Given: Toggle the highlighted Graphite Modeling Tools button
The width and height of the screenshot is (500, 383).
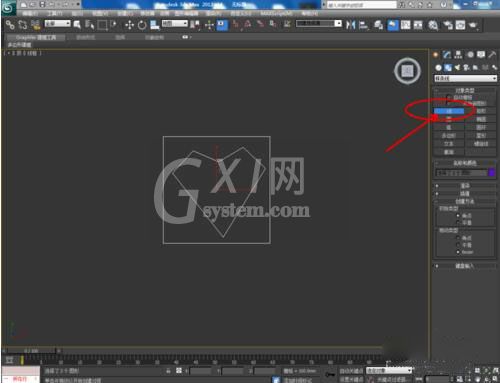Looking at the screenshot, I should point(393,25).
